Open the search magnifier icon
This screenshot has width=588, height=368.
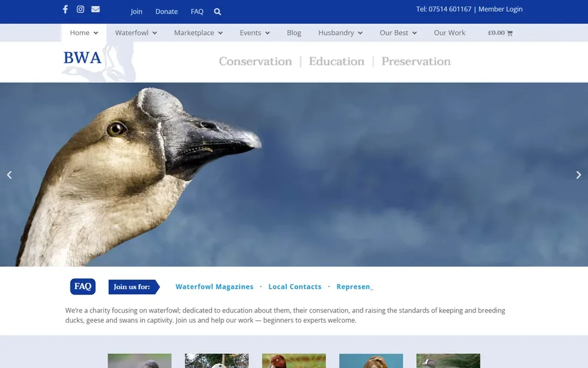[218, 12]
